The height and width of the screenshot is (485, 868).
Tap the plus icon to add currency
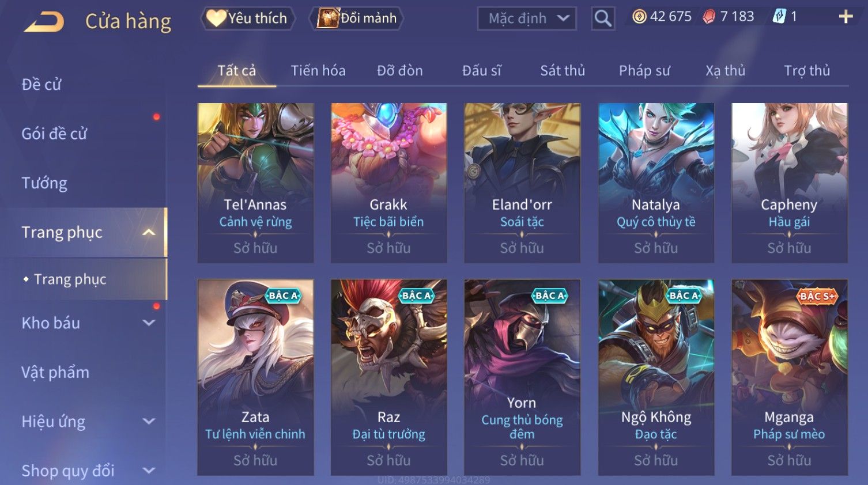point(846,17)
